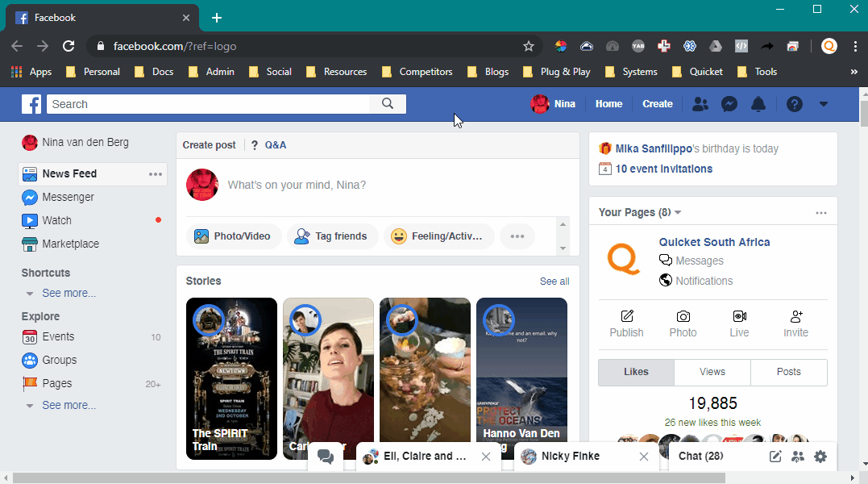Click the search magnifier button

(x=388, y=103)
